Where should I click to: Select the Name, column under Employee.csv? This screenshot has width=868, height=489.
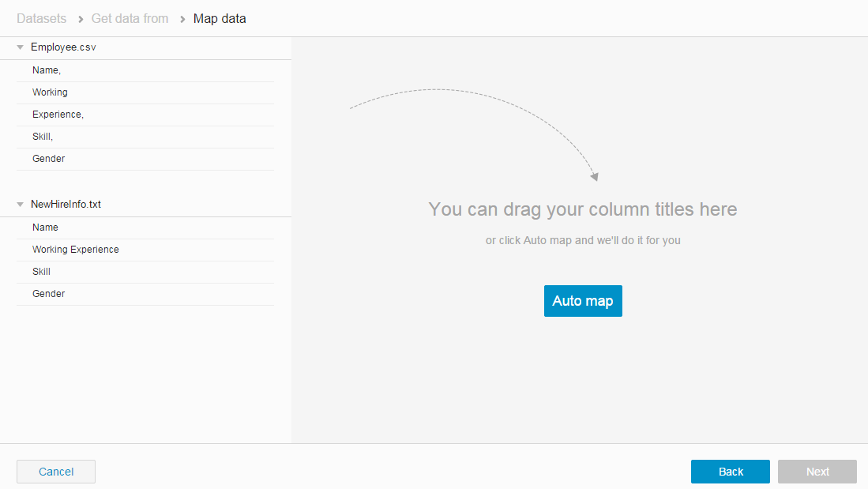47,70
